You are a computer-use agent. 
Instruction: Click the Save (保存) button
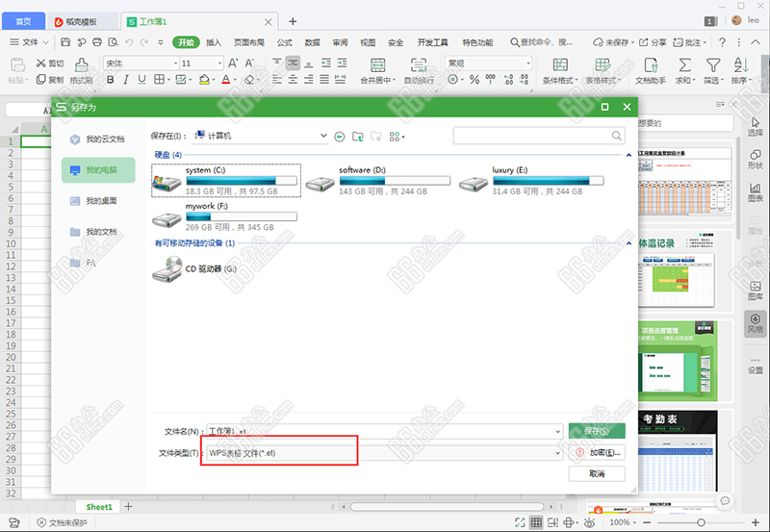pos(597,431)
